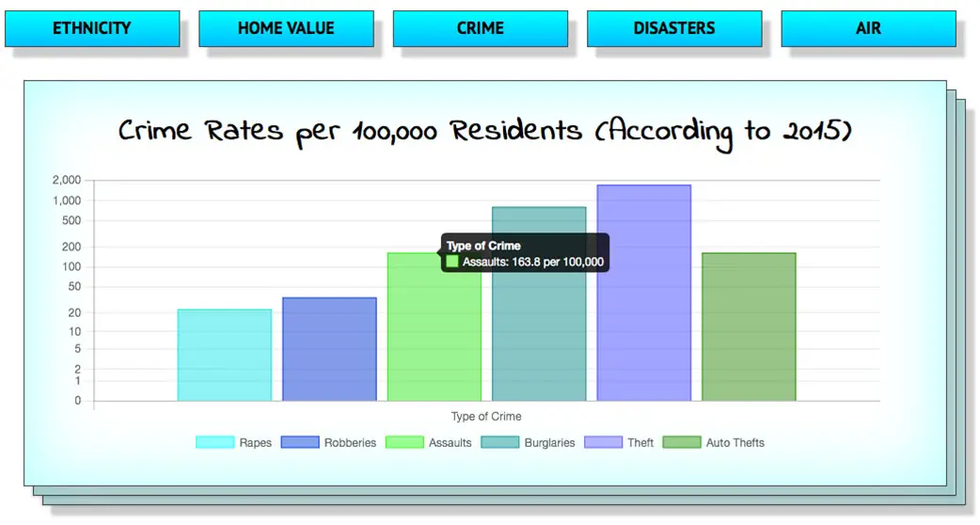Viewport: 980px width, 525px height.
Task: Select the CRIME tab
Action: click(480, 28)
